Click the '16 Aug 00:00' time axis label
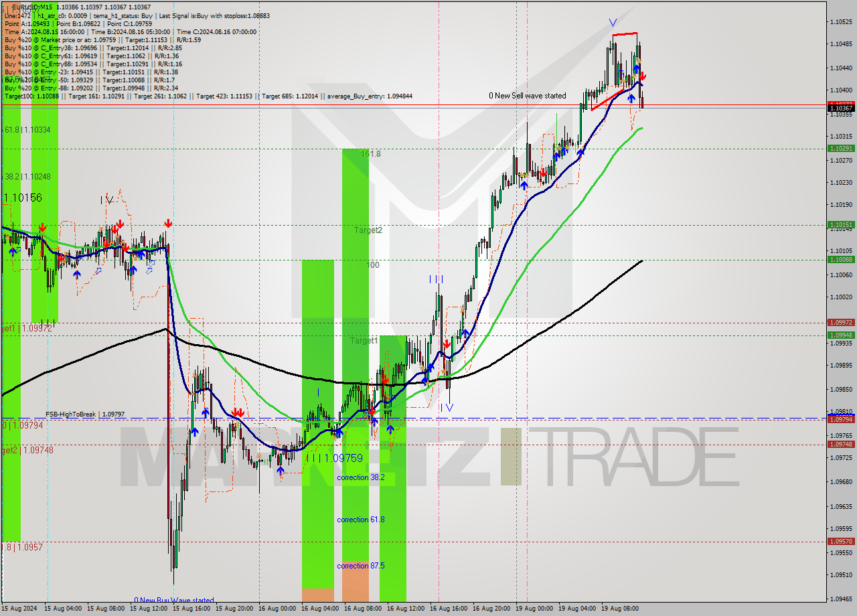 pos(277,609)
